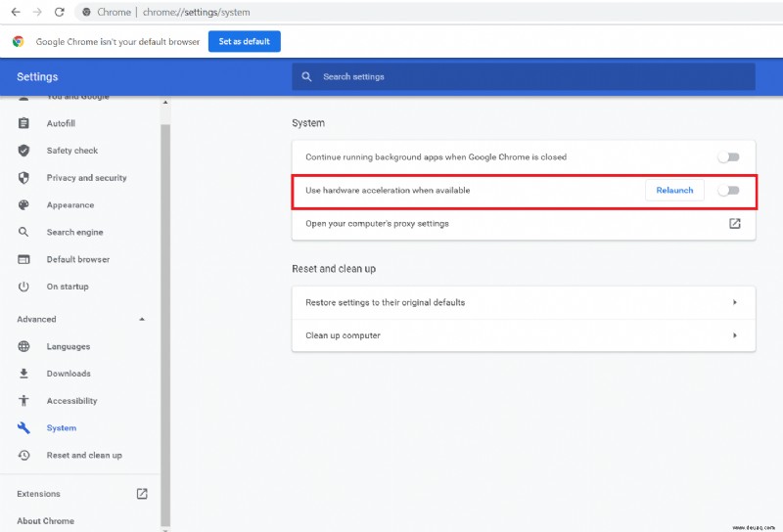Click the Default browser window icon
783x532 pixels.
23,259
